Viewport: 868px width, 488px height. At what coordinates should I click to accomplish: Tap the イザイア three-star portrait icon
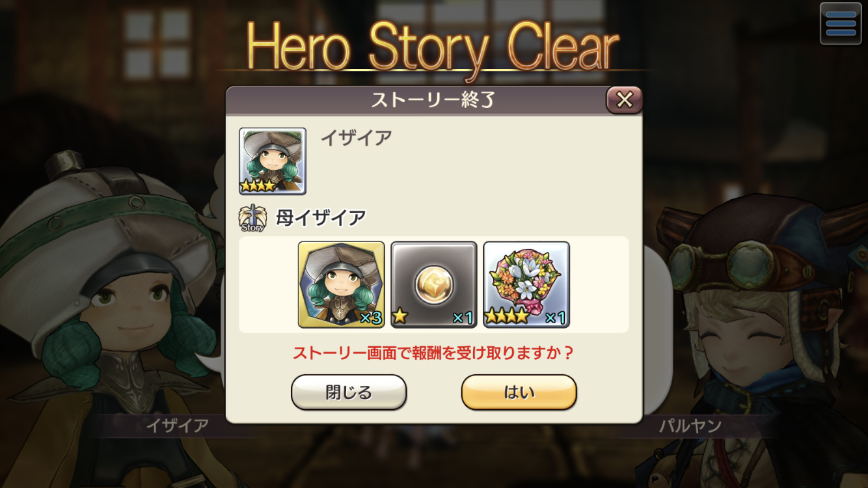coord(273,161)
